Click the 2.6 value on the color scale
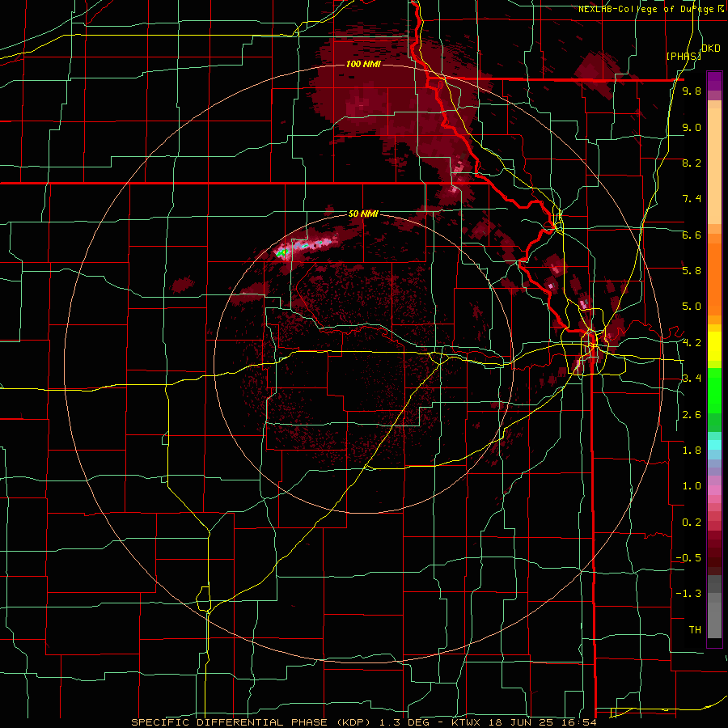 [x=692, y=415]
